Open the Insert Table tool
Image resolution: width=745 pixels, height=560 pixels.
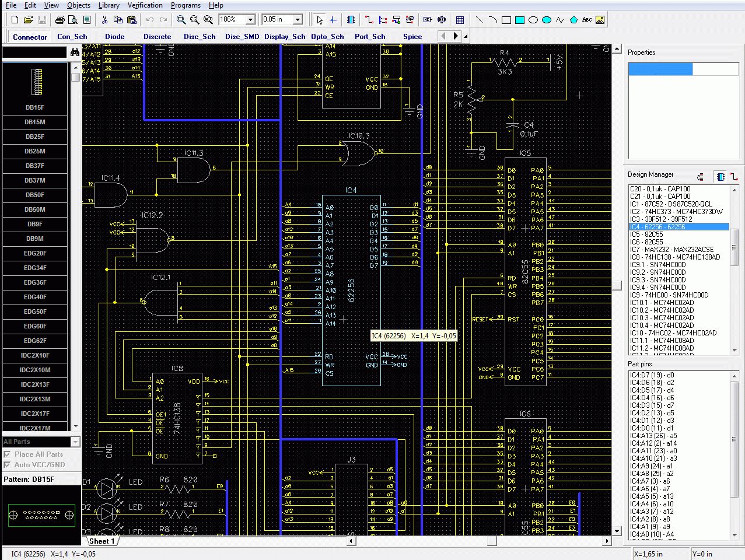coord(460,20)
